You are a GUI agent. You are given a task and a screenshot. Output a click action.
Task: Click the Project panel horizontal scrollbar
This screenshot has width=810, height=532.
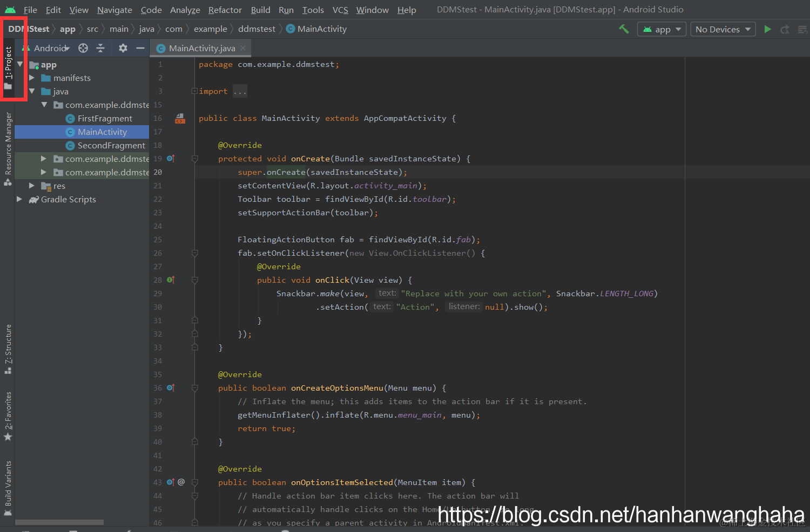tap(59, 522)
